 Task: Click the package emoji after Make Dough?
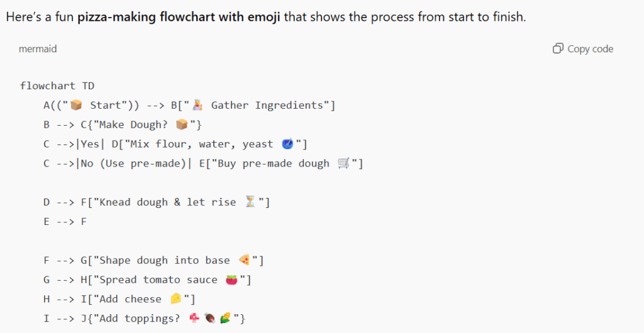click(182, 124)
